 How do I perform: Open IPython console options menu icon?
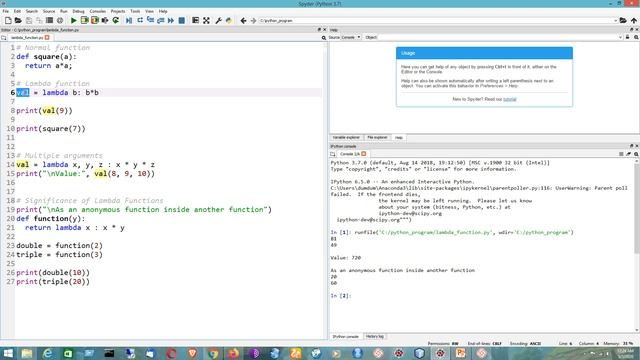tap(636, 154)
